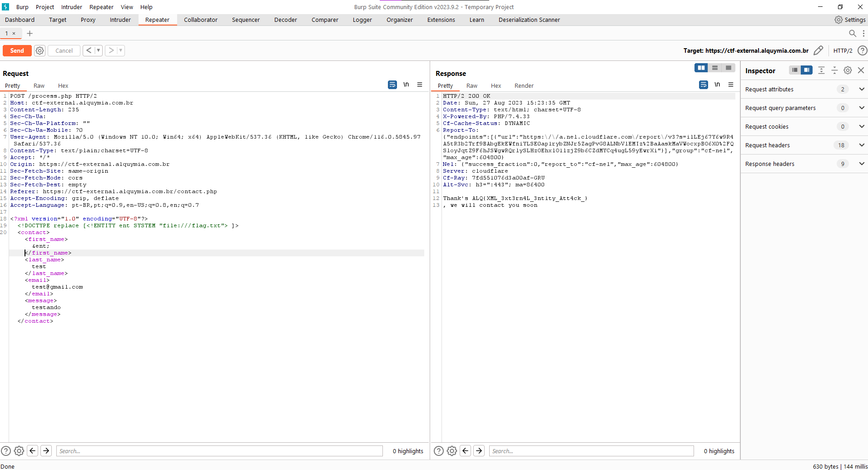Open Inspector settings gear
The image size is (868, 470).
[x=848, y=70]
